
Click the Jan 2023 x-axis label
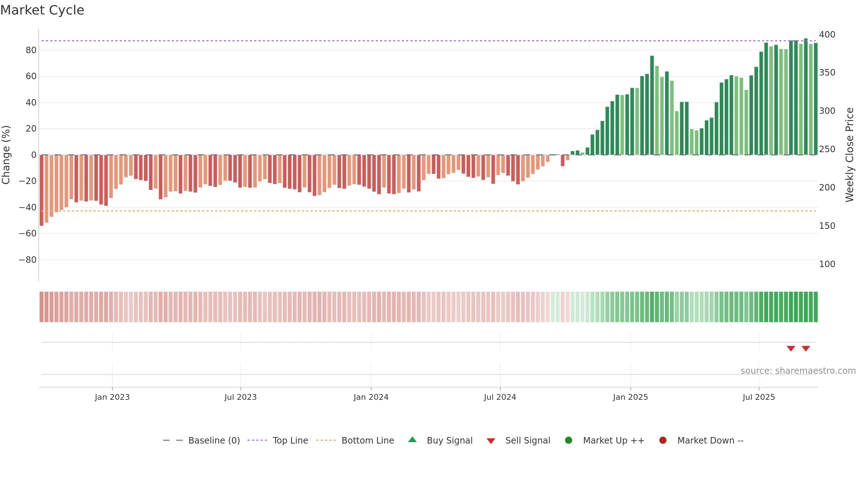tap(112, 397)
